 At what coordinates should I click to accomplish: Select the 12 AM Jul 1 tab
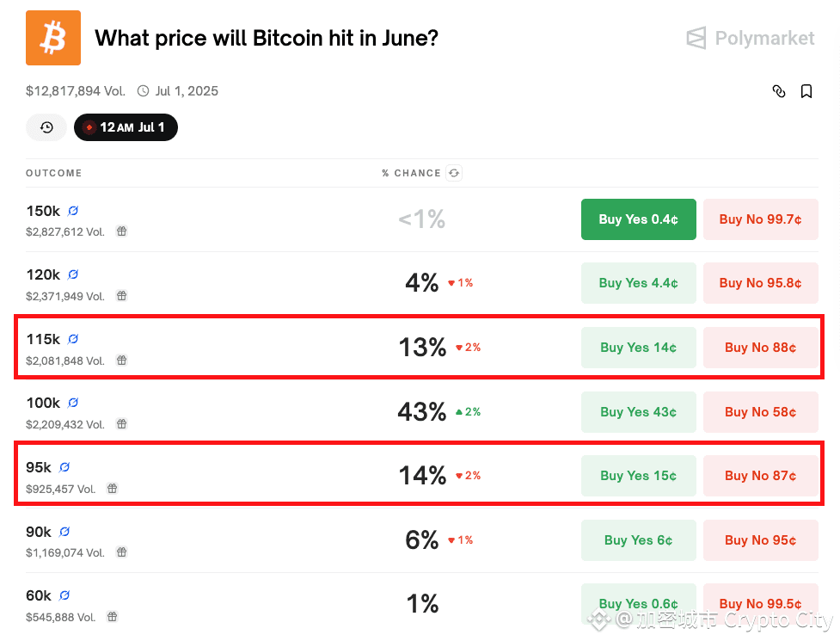pos(126,127)
